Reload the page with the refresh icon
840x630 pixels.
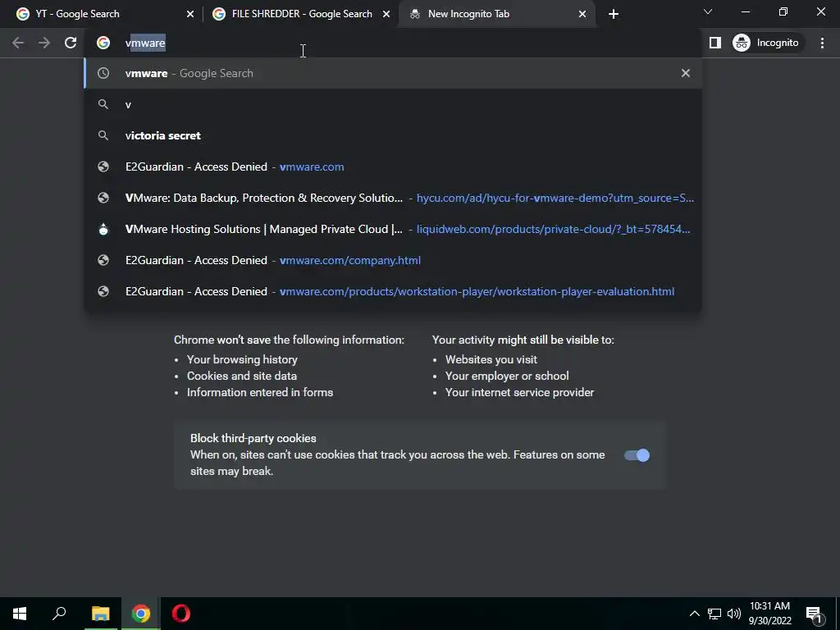[x=71, y=43]
